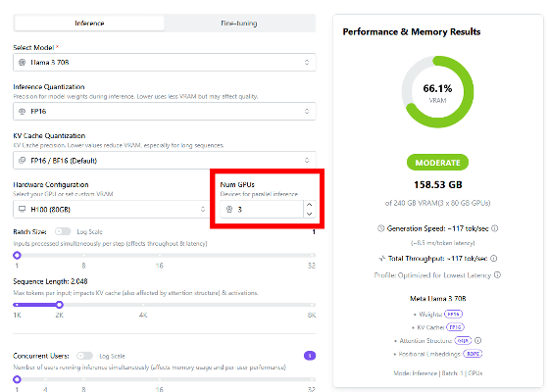Screen dimensions: 549x392
Task: Open Inference Quantization FP16 dropdown
Action: click(165, 112)
